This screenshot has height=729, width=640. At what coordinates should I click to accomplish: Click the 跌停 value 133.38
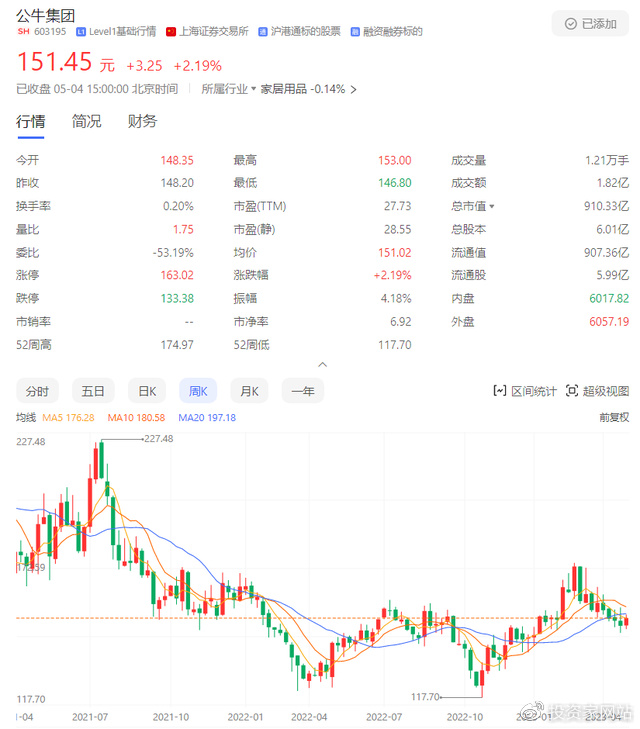coord(177,298)
